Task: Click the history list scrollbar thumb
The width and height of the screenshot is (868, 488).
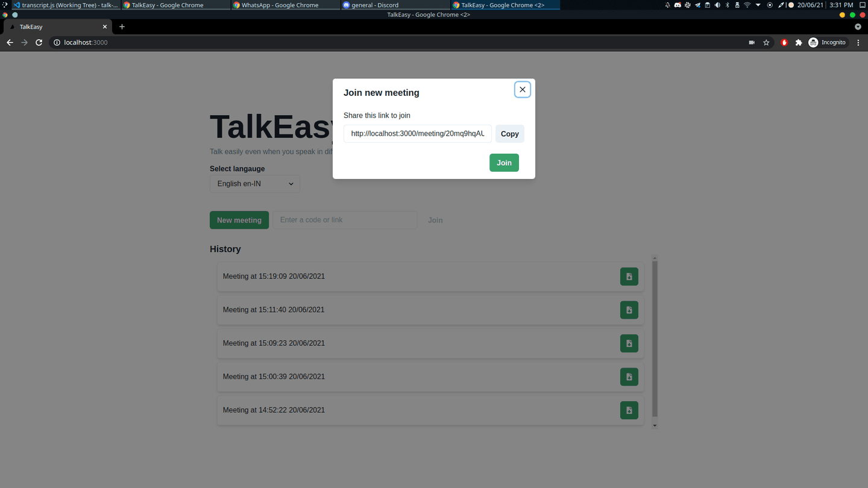Action: click(655, 339)
